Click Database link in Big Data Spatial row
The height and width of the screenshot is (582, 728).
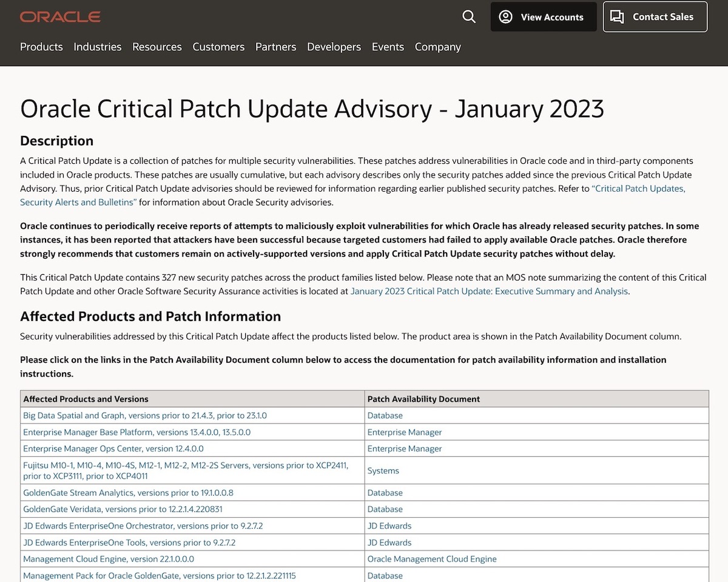pyautogui.click(x=385, y=416)
